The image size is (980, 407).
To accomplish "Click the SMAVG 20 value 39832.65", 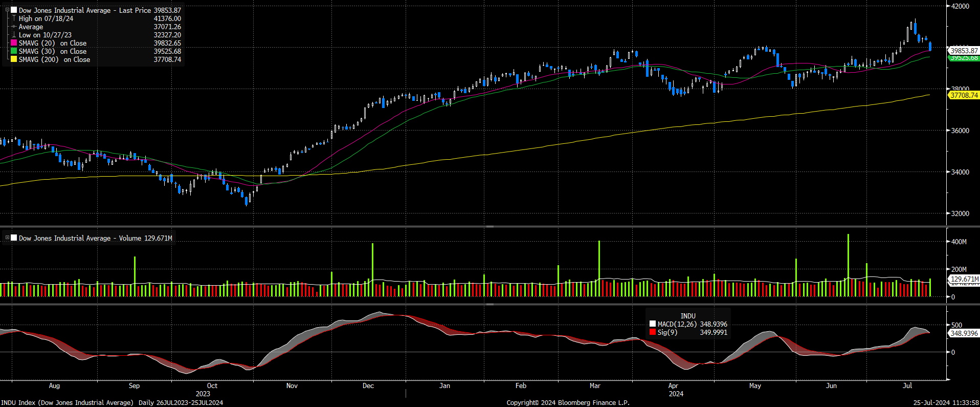I will pos(167,43).
